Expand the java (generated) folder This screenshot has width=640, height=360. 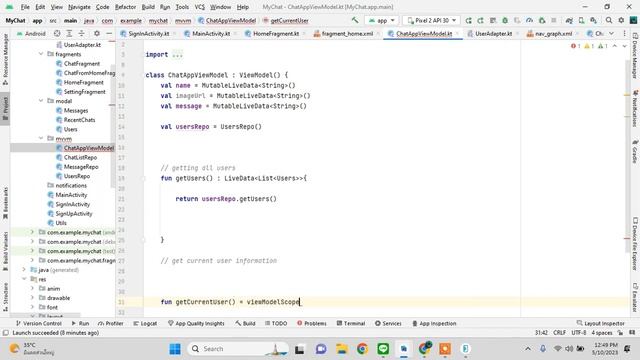pos(24,270)
